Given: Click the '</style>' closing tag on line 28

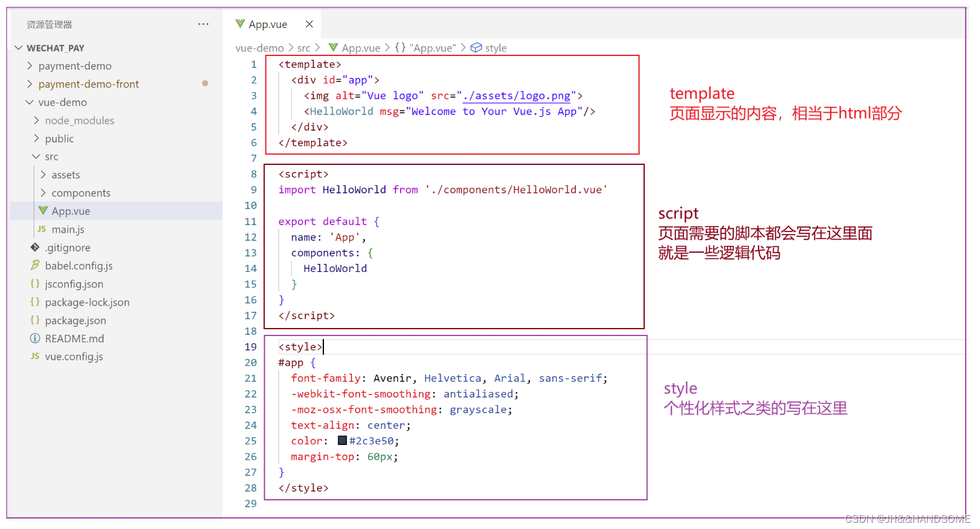Looking at the screenshot, I should (x=303, y=488).
